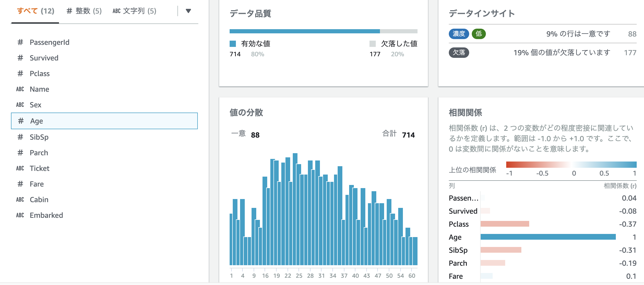644x285 pixels.
Task: Click the green 低 badge
Action: coord(479,34)
